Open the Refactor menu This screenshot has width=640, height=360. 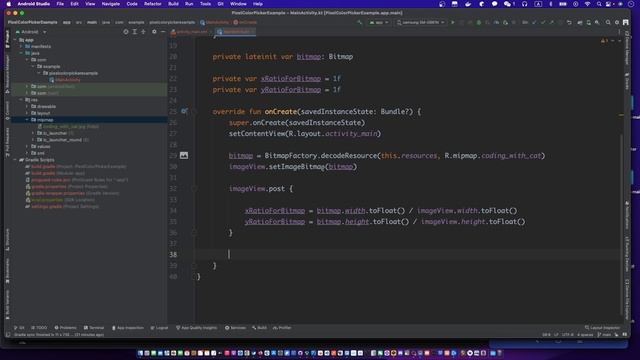click(153, 4)
